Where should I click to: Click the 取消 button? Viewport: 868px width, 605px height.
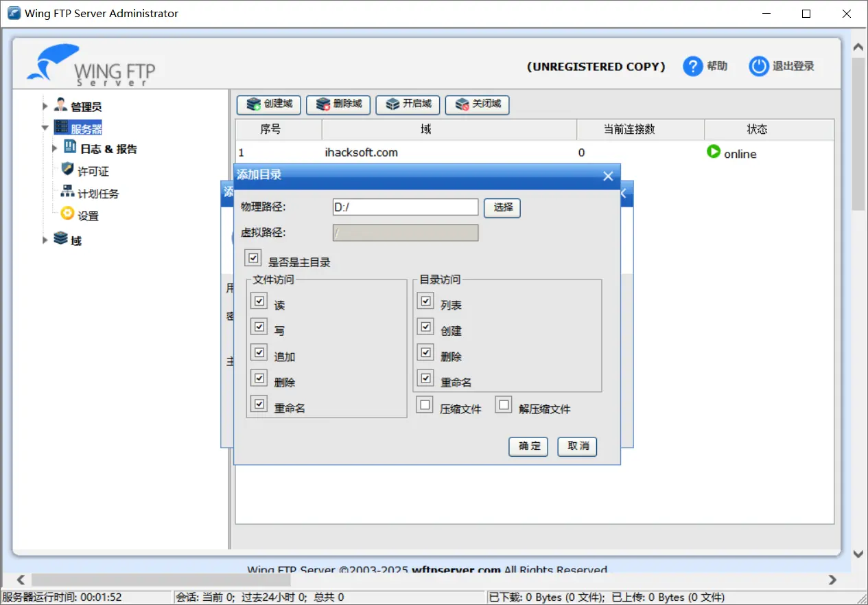578,446
